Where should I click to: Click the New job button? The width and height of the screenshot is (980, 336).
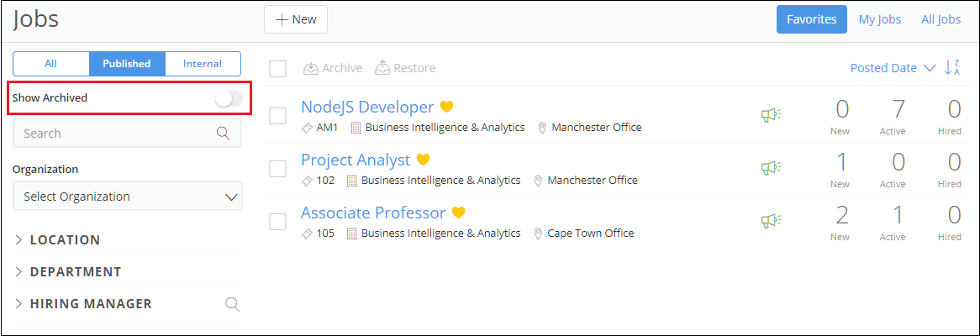(296, 19)
